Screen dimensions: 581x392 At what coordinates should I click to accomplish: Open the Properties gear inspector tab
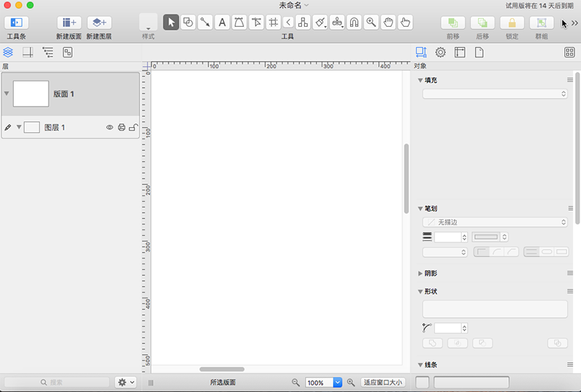(x=440, y=52)
